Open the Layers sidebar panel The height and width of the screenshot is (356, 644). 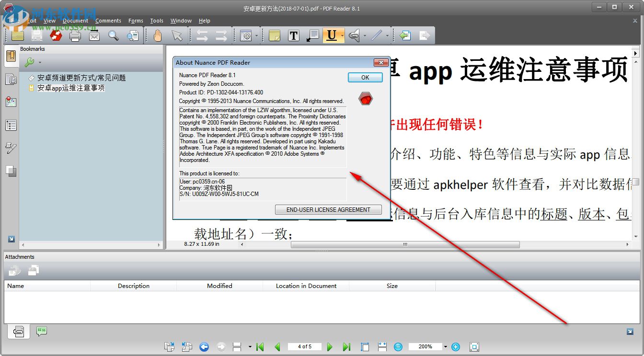11,171
